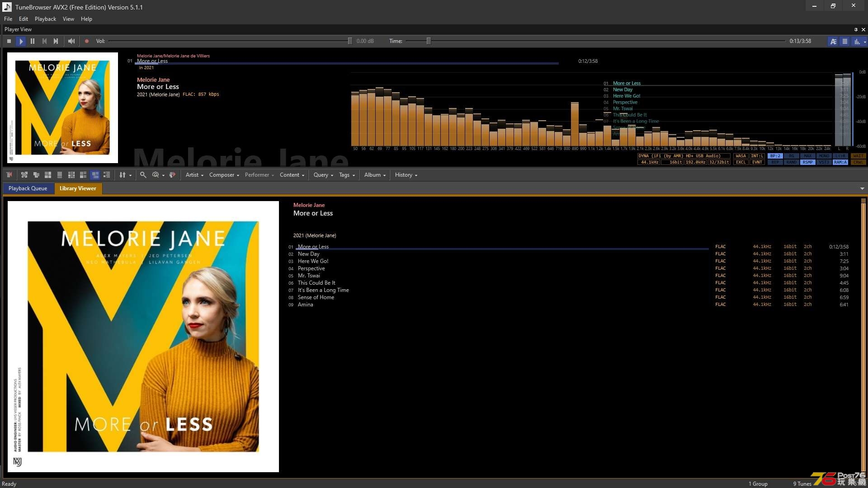The height and width of the screenshot is (488, 868).
Task: Click the list layout icon in player bar
Action: tap(844, 41)
